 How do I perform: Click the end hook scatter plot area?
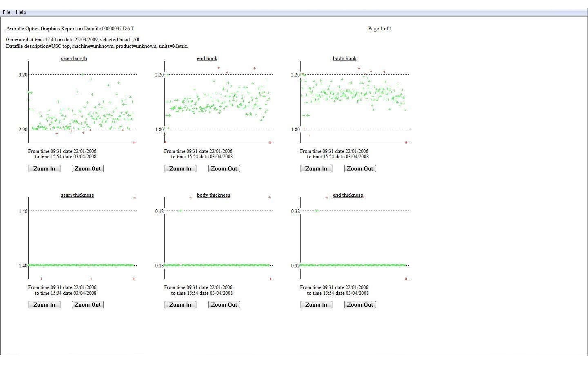tap(218, 102)
